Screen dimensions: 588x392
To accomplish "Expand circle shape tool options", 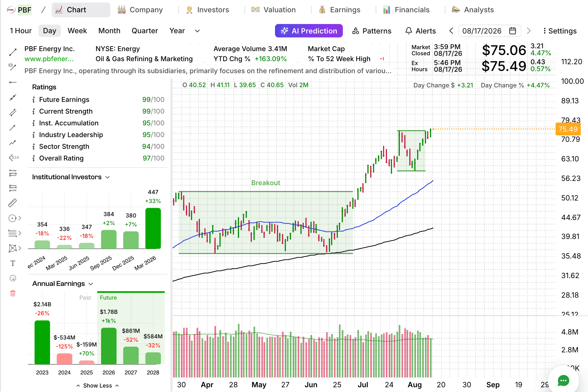I will tap(20, 218).
